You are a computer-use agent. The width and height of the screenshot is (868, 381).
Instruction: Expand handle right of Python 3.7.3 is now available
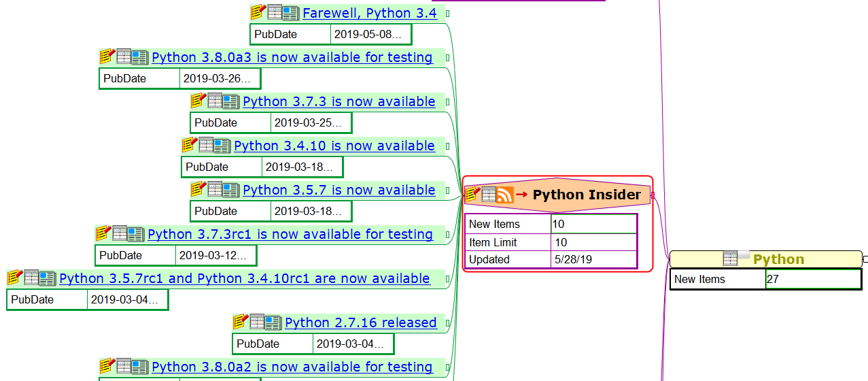click(447, 102)
